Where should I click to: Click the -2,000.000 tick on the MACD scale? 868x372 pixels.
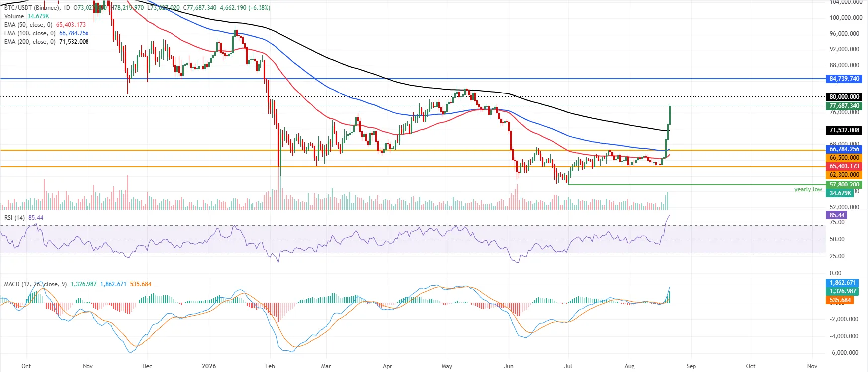click(844, 319)
